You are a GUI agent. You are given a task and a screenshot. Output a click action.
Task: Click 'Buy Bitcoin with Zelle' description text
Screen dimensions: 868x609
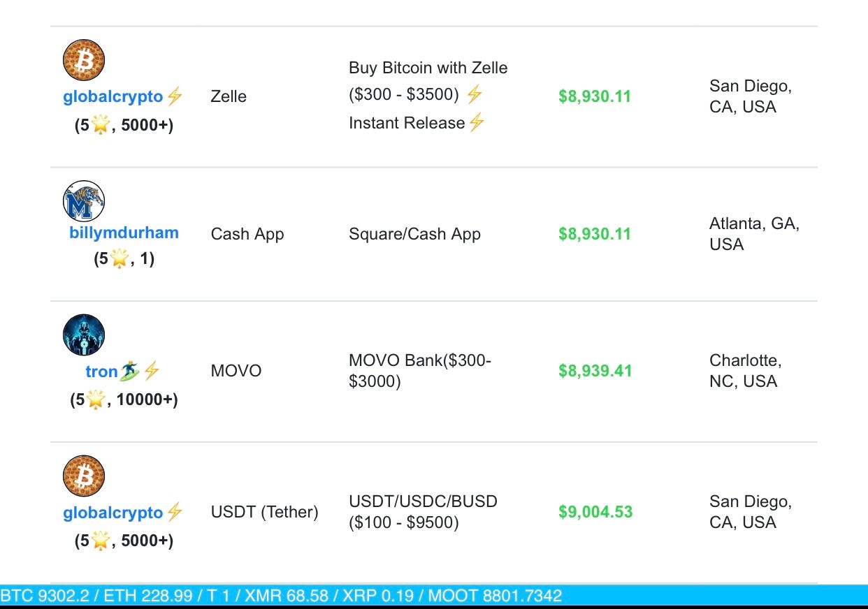click(x=428, y=68)
